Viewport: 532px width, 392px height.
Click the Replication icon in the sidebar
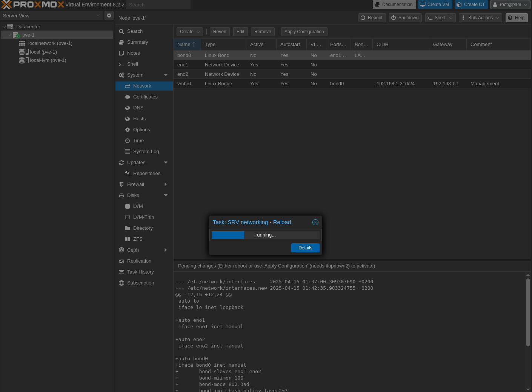[121, 261]
